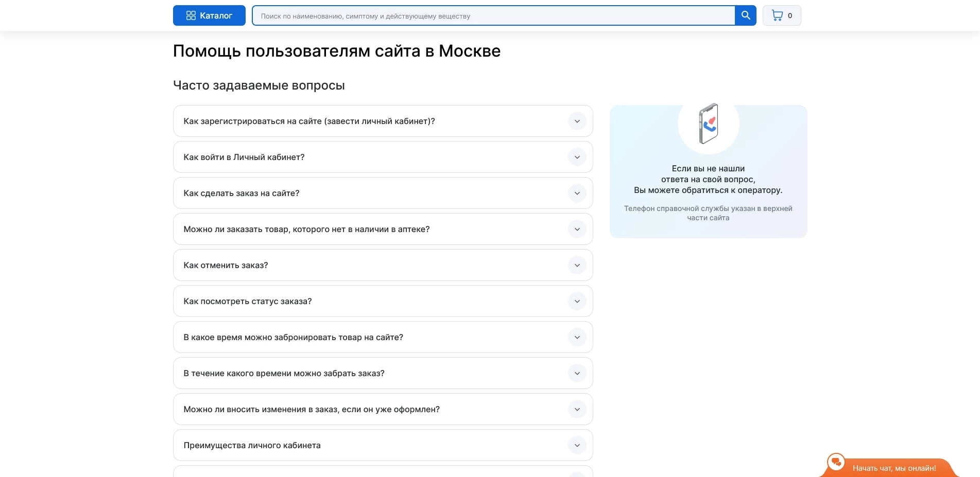Click the orange chat bubble icon
Image resolution: width=980 pixels, height=477 pixels.
pyautogui.click(x=836, y=464)
